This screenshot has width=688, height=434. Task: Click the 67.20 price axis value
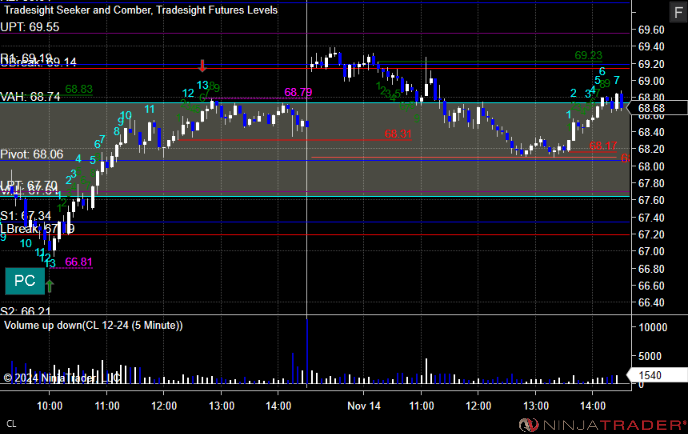[651, 234]
